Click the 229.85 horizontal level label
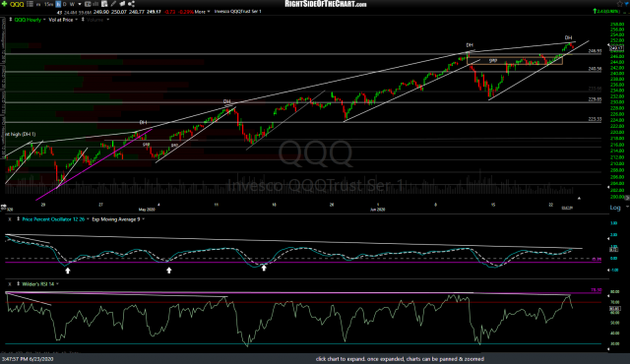This screenshot has height=364, width=630. click(595, 99)
